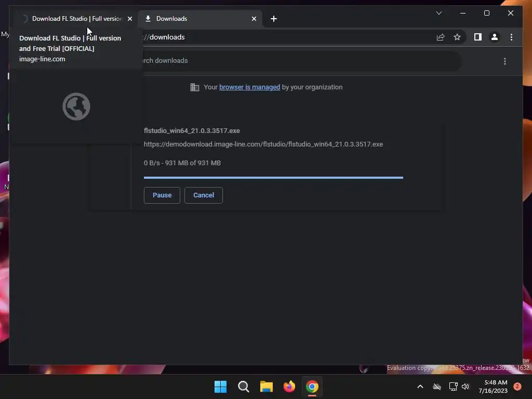This screenshot has width=532, height=399.
Task: Click the managed organization building icon
Action: click(x=194, y=87)
